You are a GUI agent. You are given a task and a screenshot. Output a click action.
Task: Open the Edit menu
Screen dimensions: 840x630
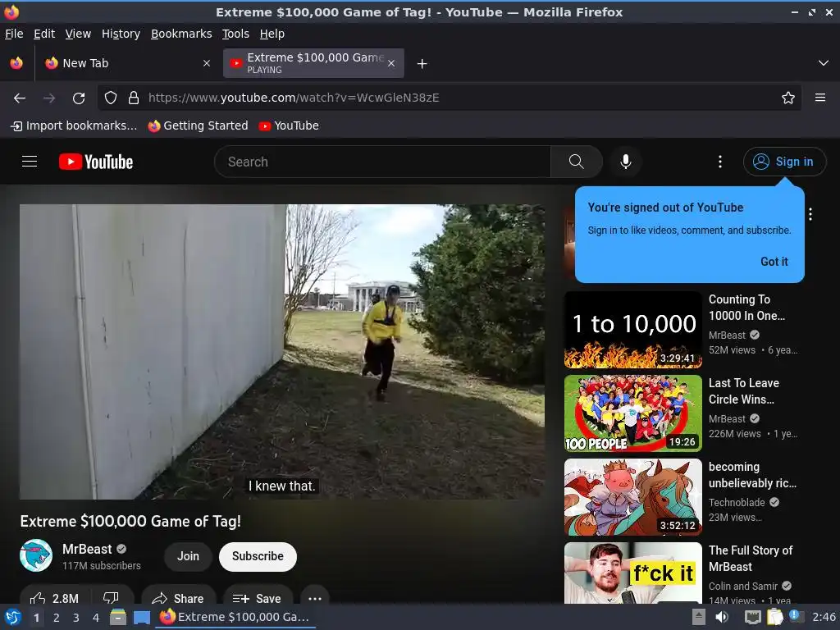coord(44,34)
